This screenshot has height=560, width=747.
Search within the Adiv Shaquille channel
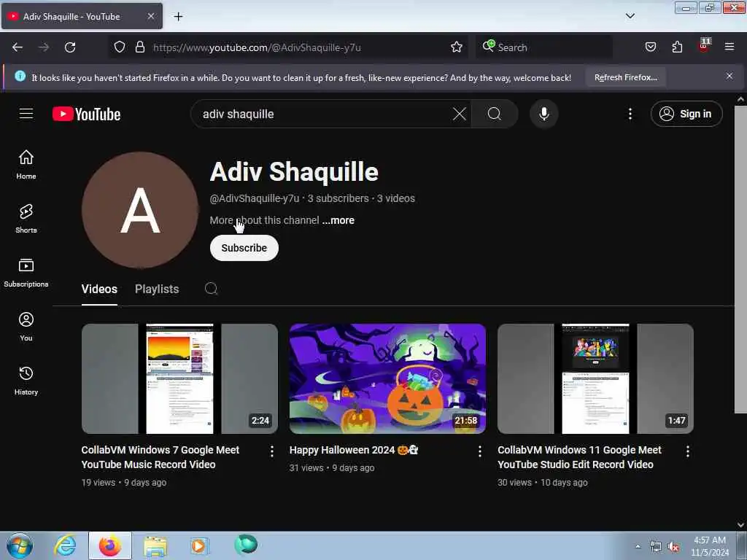[211, 289]
